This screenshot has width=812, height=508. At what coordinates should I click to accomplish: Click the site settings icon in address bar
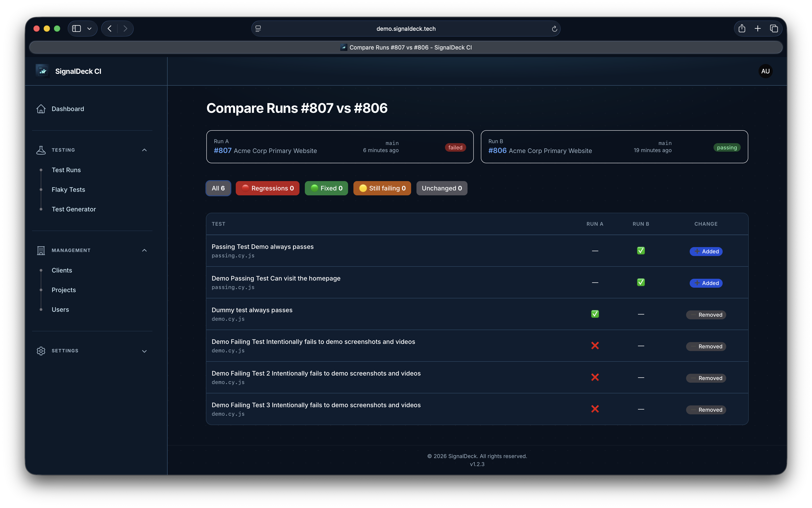(258, 29)
